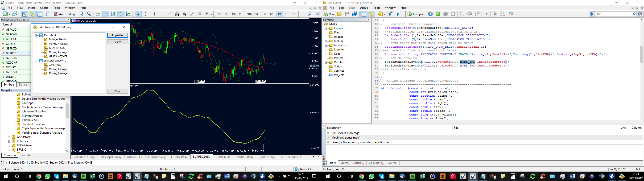The height and width of the screenshot is (181, 644).
Task: Expand the Indicators folder in MetaEditor Navigator
Action: 326,45
